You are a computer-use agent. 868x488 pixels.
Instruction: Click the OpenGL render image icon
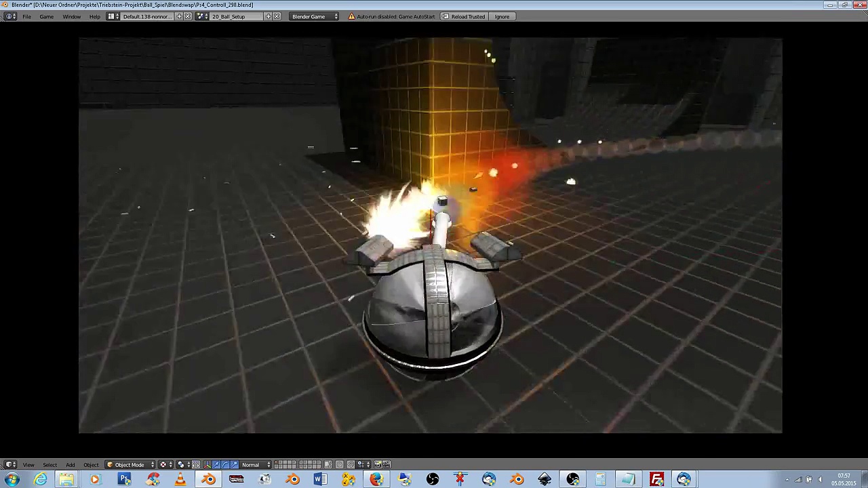(x=378, y=465)
